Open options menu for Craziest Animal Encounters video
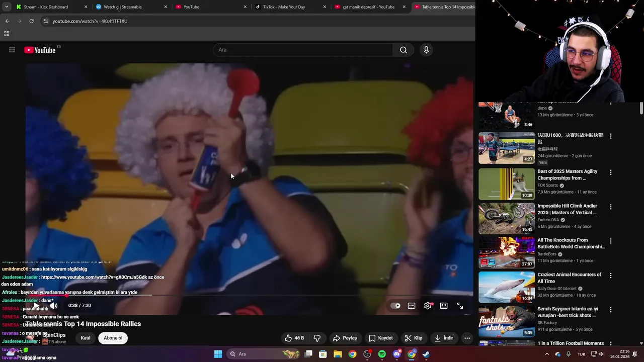 coord(611,276)
